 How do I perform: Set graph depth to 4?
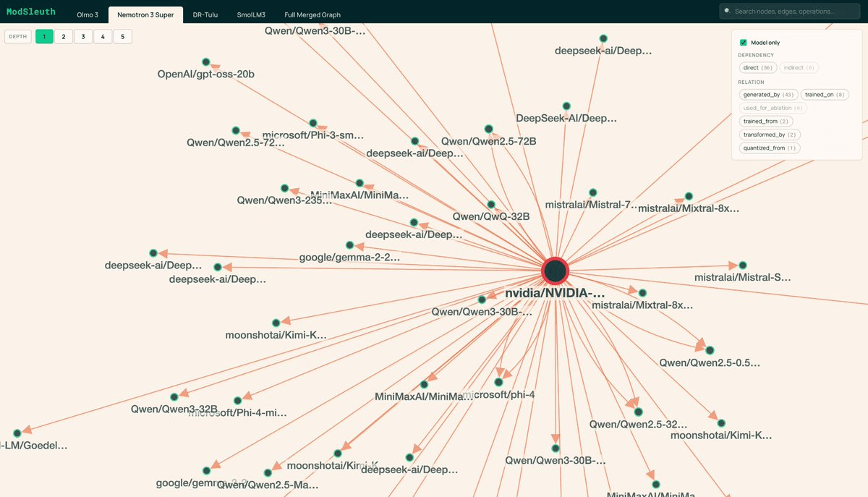[103, 36]
